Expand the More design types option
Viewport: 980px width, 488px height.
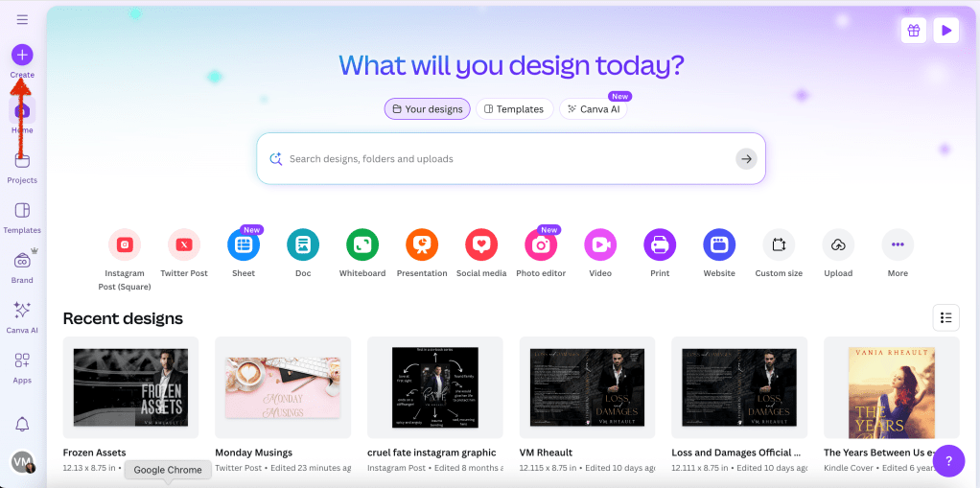898,245
